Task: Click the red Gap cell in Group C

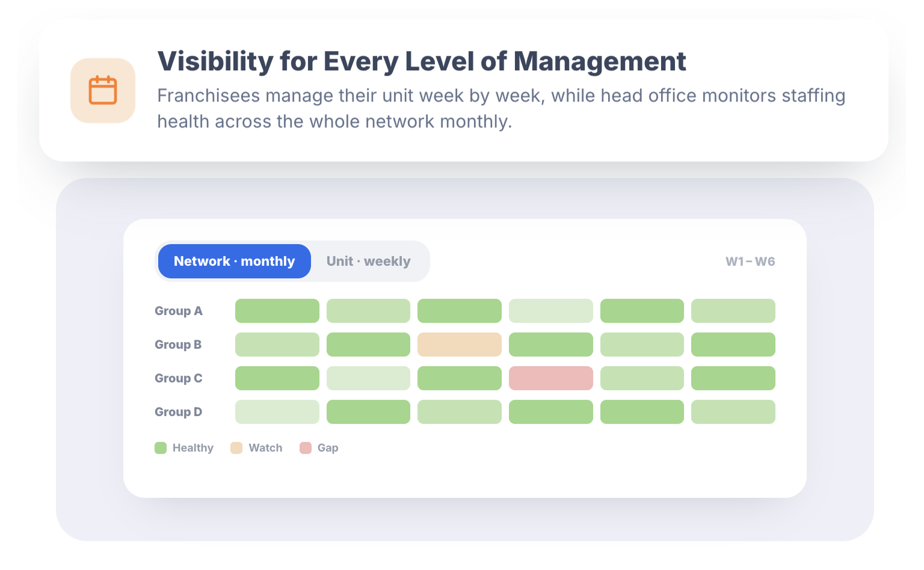Action: [x=551, y=378]
